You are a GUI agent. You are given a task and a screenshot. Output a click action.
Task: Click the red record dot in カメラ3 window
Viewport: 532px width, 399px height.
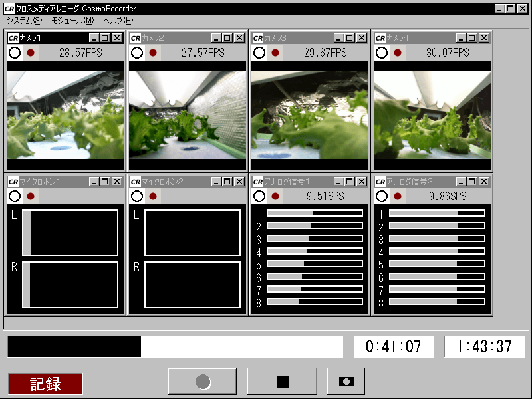(275, 53)
